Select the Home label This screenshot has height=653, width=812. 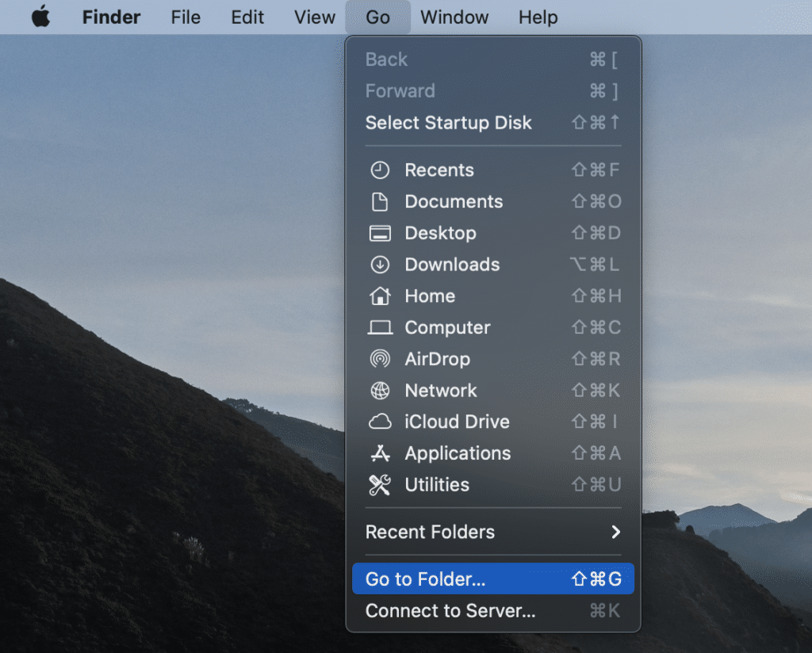(x=430, y=296)
